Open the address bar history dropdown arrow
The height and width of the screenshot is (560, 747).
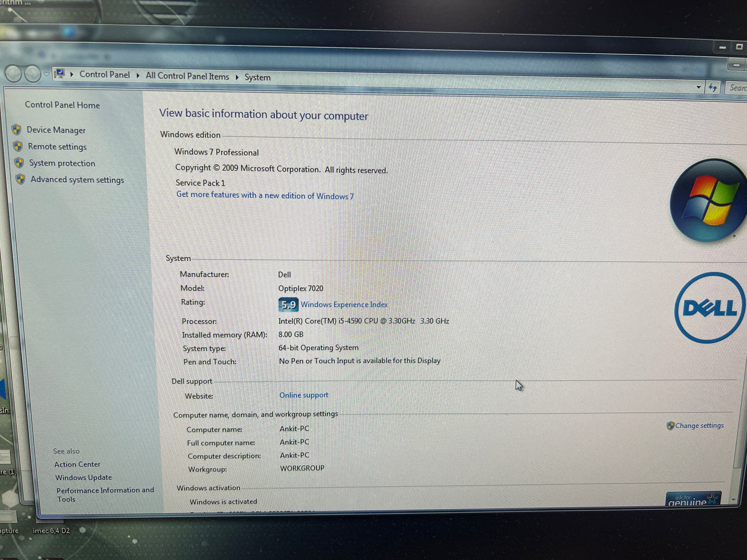tap(698, 87)
